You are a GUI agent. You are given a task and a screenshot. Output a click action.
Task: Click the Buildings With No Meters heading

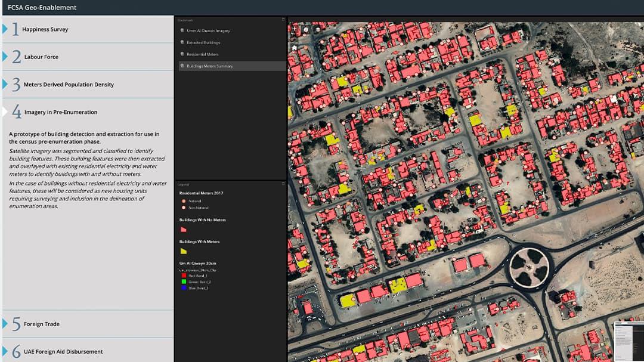[203, 220]
